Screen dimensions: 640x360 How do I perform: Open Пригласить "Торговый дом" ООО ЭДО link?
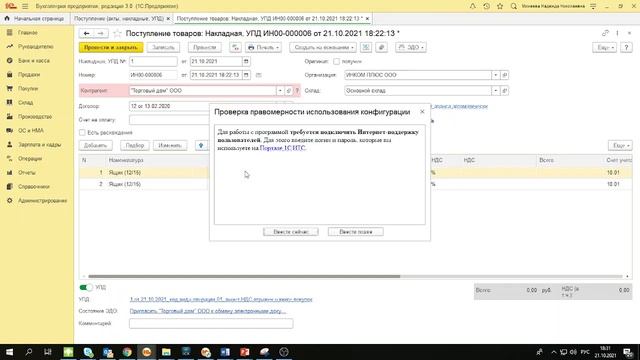(207, 311)
